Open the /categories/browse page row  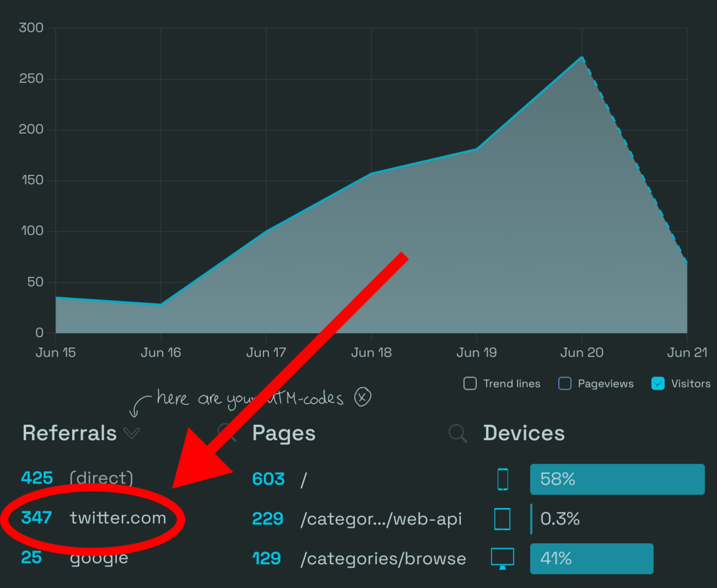[x=359, y=559]
